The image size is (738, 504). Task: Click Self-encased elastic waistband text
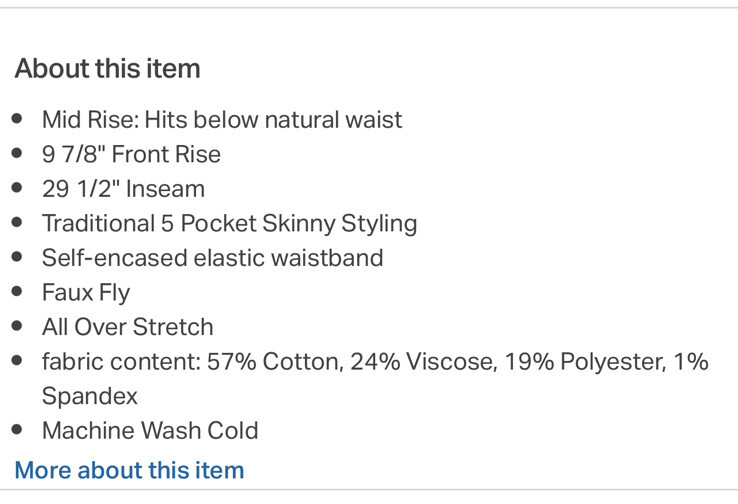click(212, 257)
